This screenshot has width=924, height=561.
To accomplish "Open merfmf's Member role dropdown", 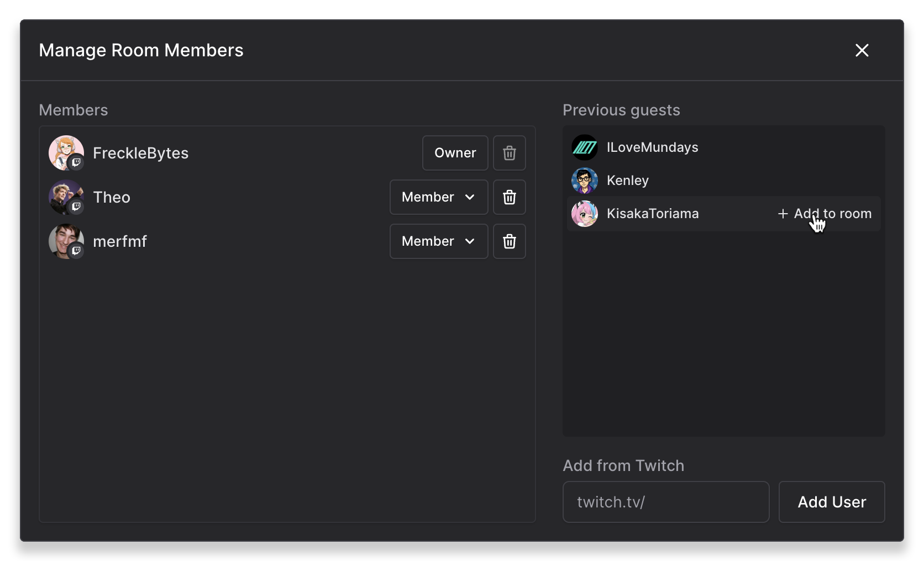I will tap(438, 241).
